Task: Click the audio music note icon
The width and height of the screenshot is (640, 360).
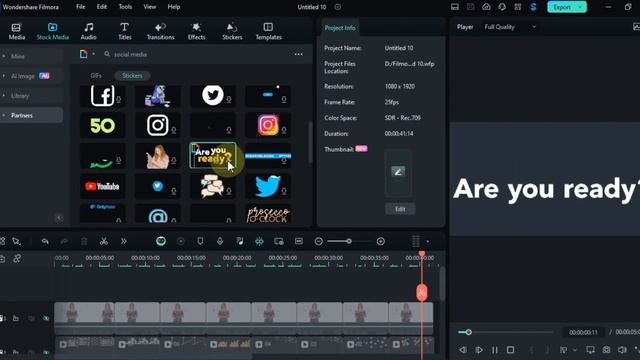Action: coord(240,241)
